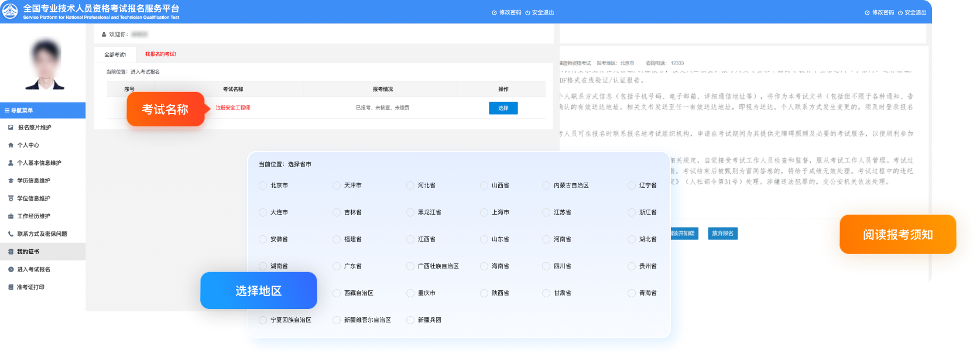Click the blue 选择 button

(503, 108)
